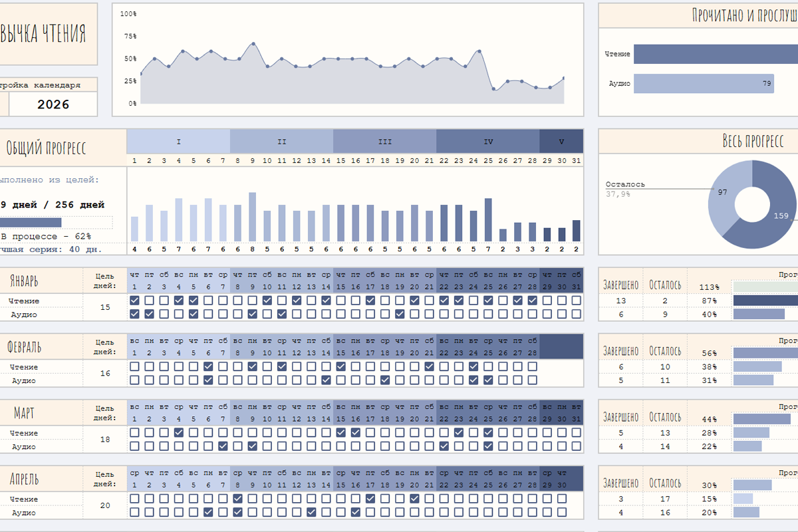798x532 pixels.
Task: Check January Чтение box for day 3
Action: (x=164, y=301)
